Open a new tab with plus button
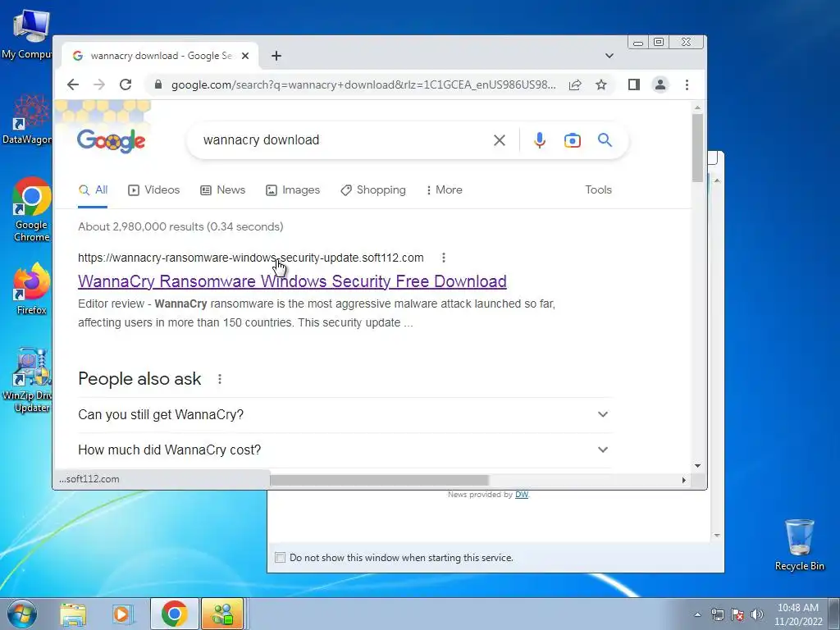 tap(276, 56)
